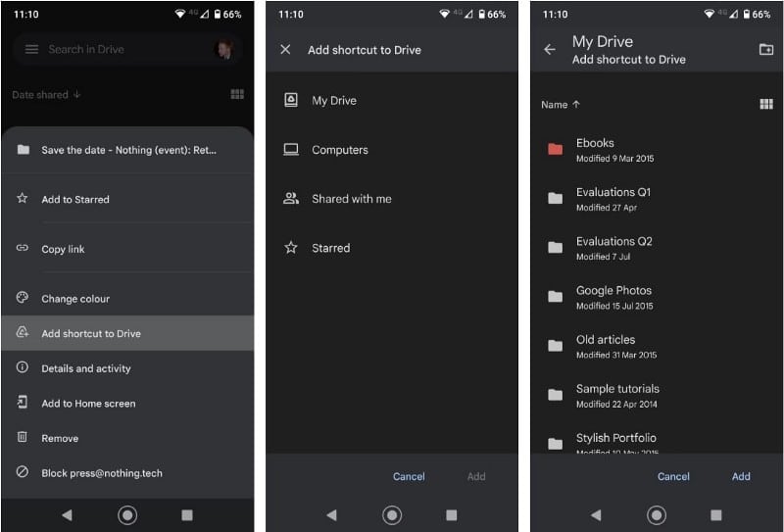
Task: Choose Add shortcut to Drive menu entry
Action: click(x=127, y=333)
